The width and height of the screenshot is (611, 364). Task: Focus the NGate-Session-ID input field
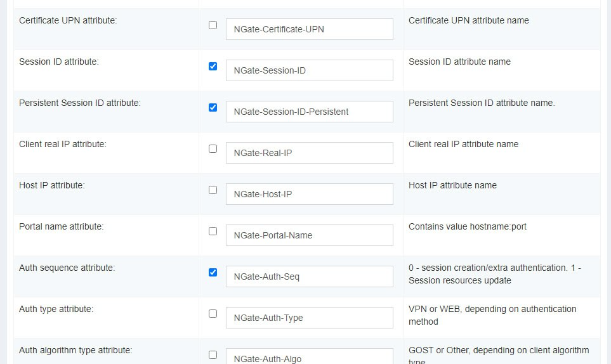pos(309,70)
